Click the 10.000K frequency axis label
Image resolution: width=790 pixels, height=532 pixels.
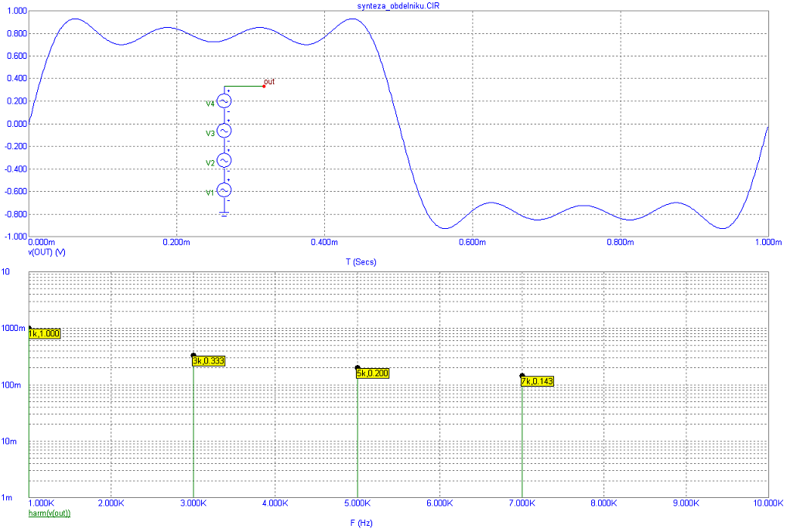pos(768,503)
